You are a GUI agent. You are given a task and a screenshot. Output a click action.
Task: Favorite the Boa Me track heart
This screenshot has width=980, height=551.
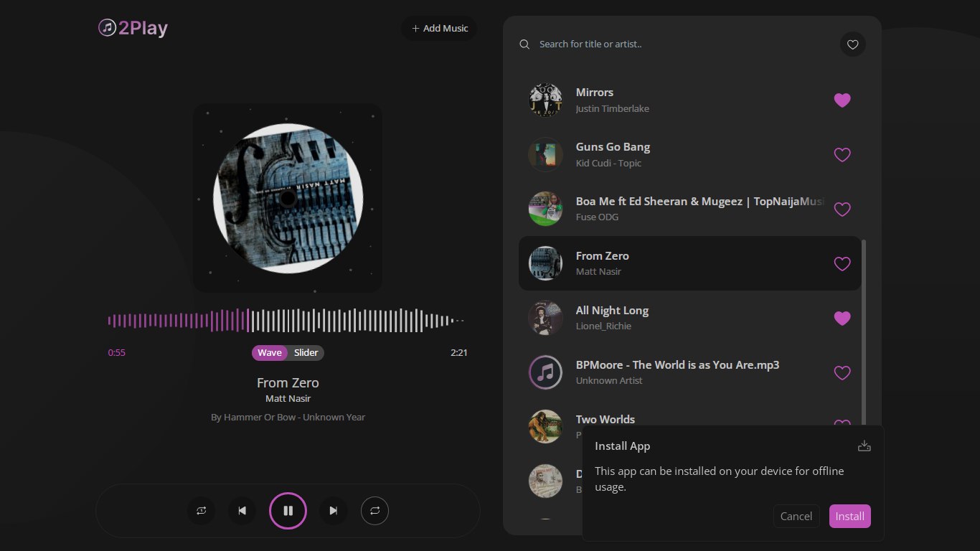pos(842,209)
